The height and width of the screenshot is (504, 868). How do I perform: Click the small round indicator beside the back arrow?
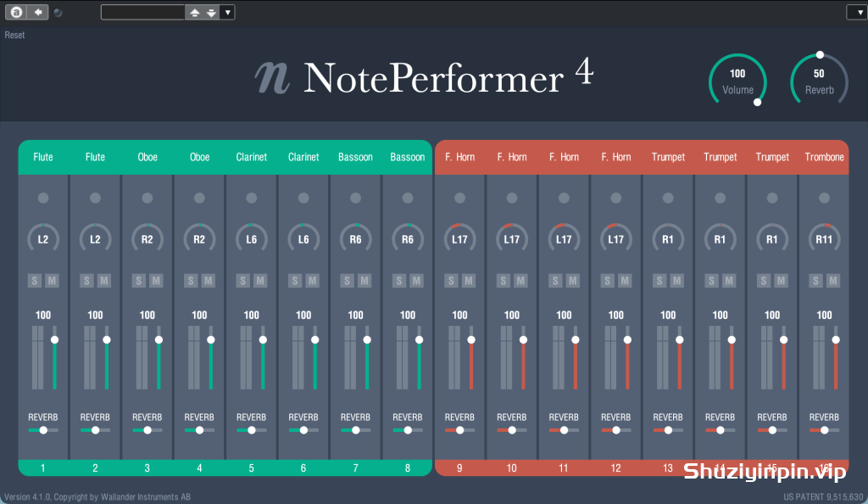pos(58,12)
